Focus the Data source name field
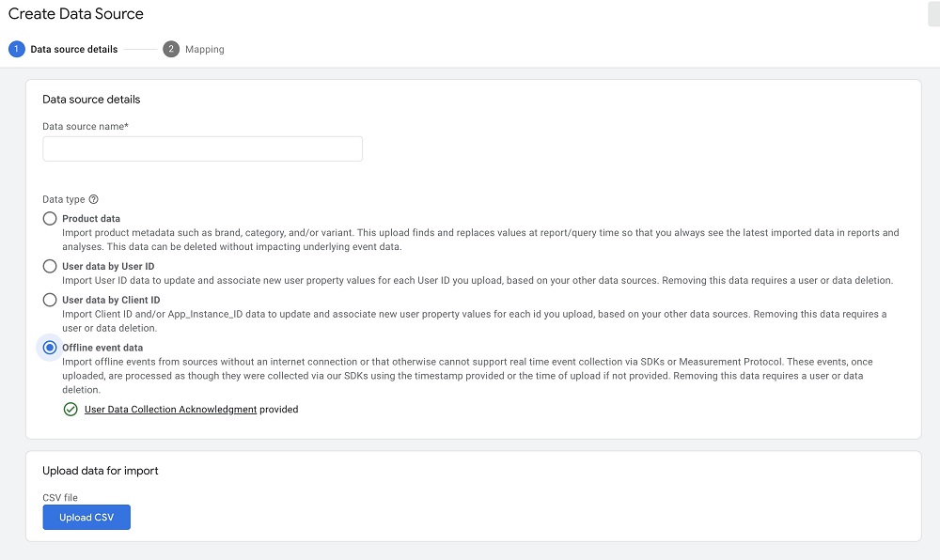The height and width of the screenshot is (560, 940). coord(202,148)
